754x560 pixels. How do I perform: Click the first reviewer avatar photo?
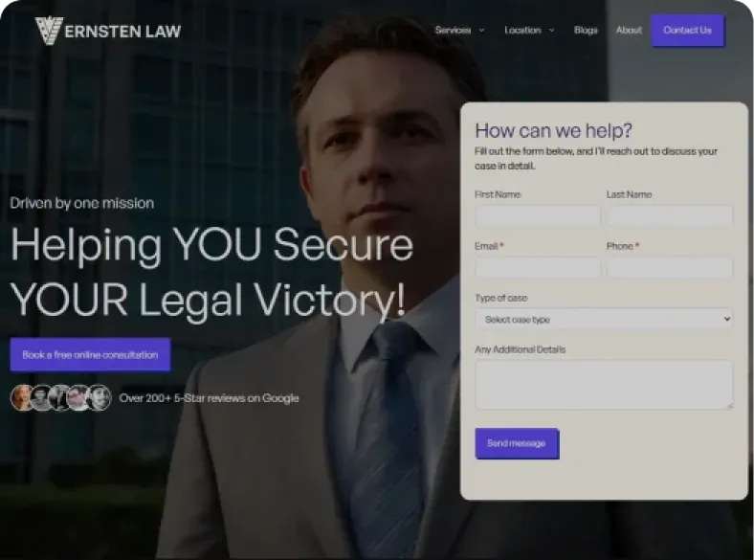point(22,398)
